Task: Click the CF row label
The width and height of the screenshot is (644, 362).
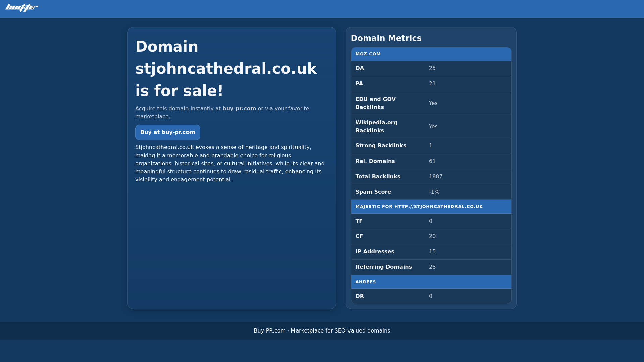Action: (x=359, y=236)
